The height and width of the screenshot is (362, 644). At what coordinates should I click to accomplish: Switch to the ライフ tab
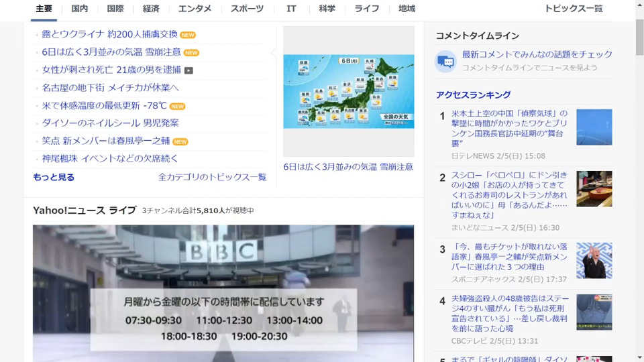[367, 9]
